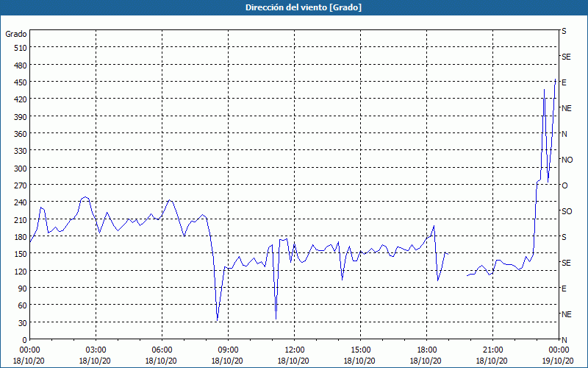
Task: Click the 210 y-axis value
Action: click(x=21, y=219)
